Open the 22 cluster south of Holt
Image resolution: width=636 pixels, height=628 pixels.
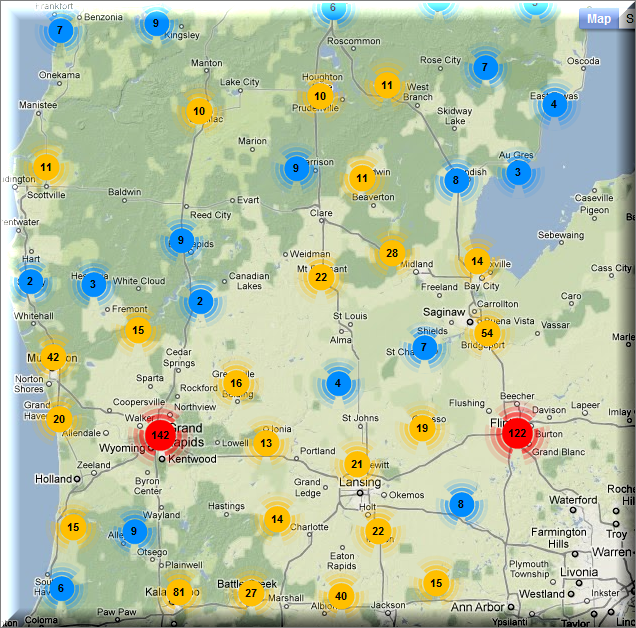378,531
